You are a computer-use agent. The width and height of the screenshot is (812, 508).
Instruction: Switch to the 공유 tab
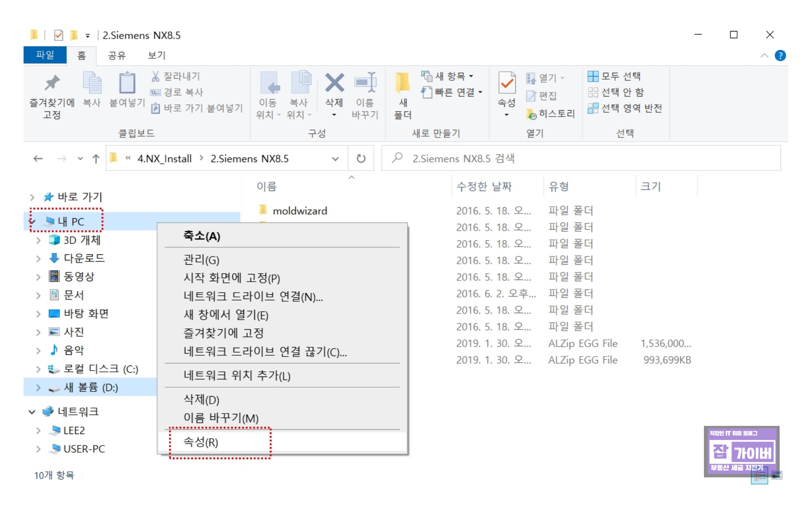pyautogui.click(x=117, y=56)
